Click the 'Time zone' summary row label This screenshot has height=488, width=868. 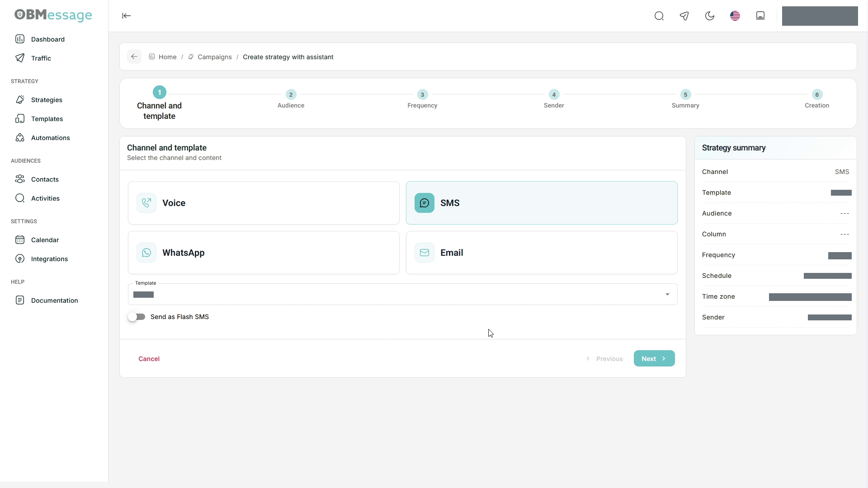718,296
